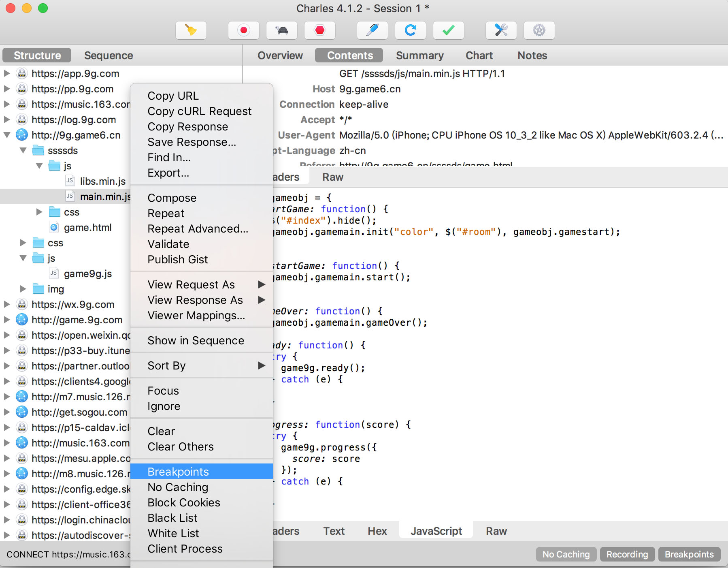Click the green checkmark validate icon
Viewport: 728px width, 568px height.
coord(448,30)
